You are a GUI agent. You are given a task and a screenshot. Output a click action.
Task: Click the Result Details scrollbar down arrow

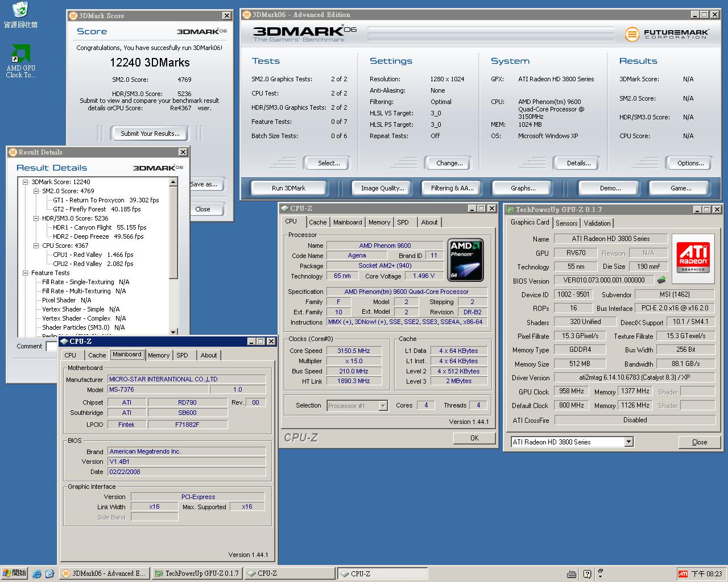(x=173, y=331)
